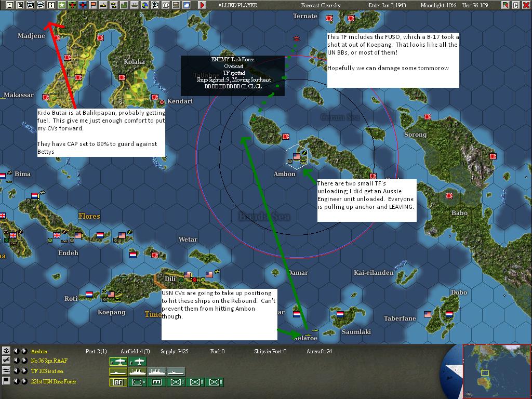Click the info 'i' icon in the top toolbar
Screen dimensions: 532x399
click(x=51, y=5)
